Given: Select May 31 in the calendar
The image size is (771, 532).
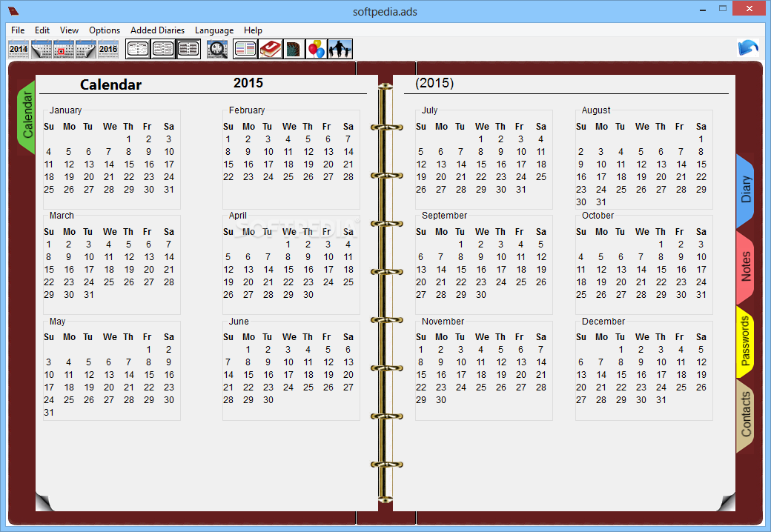Looking at the screenshot, I should (49, 413).
